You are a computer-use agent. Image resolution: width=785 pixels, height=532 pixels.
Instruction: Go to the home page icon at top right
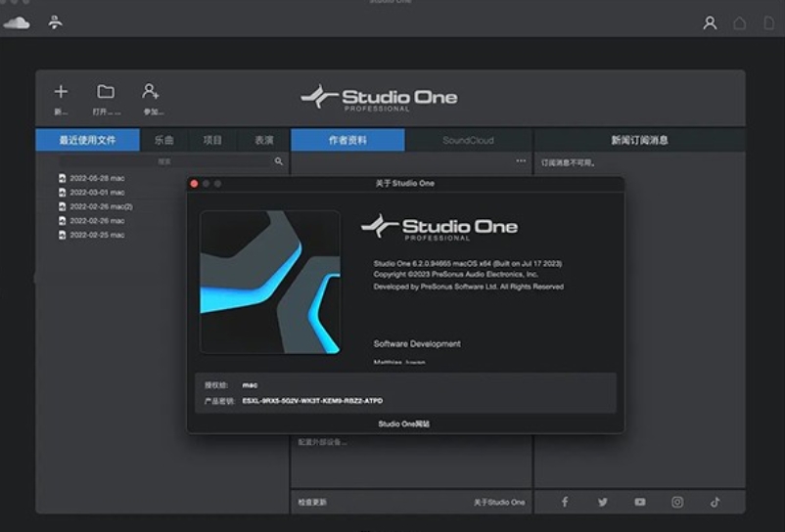point(739,23)
